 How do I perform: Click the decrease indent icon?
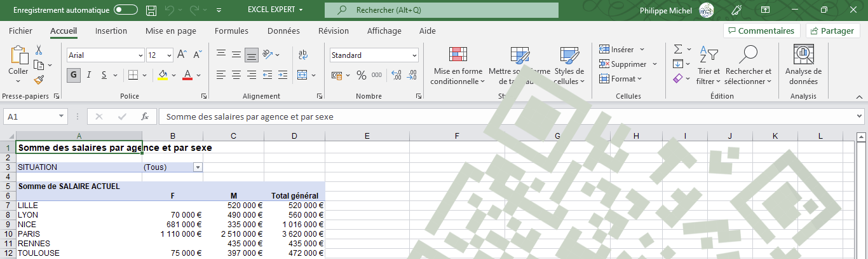(268, 75)
